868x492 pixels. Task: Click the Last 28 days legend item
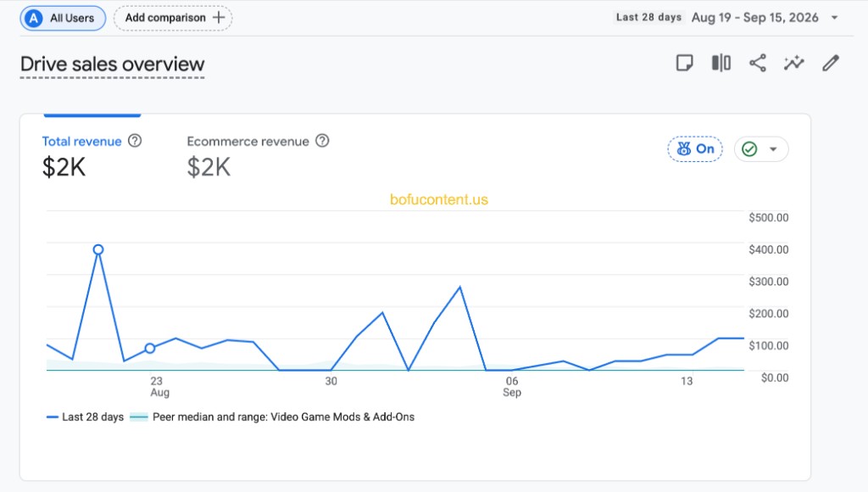86,417
